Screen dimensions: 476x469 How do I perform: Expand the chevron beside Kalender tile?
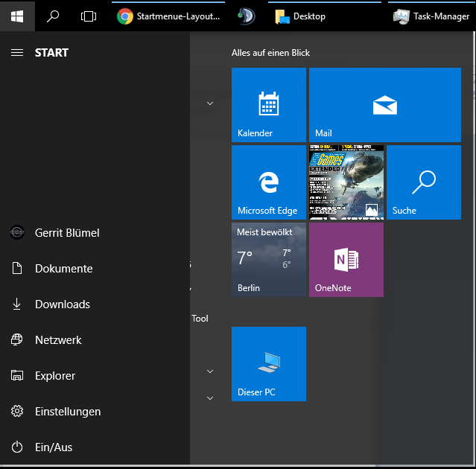pyautogui.click(x=210, y=103)
